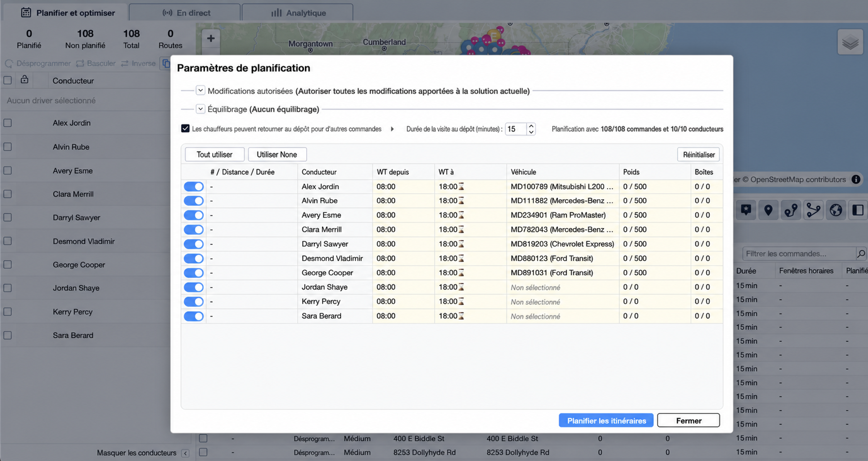Click the hourglass icon in Sara Berard row

461,316
